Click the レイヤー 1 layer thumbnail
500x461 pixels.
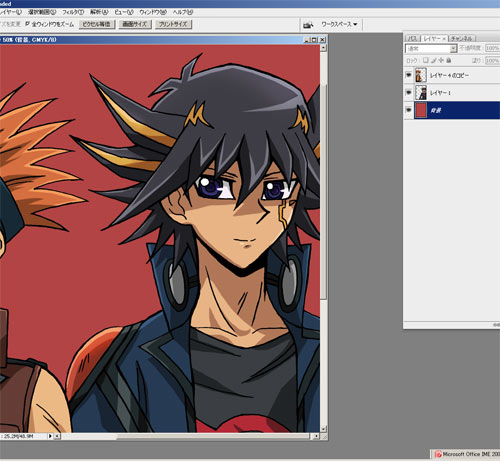(x=421, y=92)
